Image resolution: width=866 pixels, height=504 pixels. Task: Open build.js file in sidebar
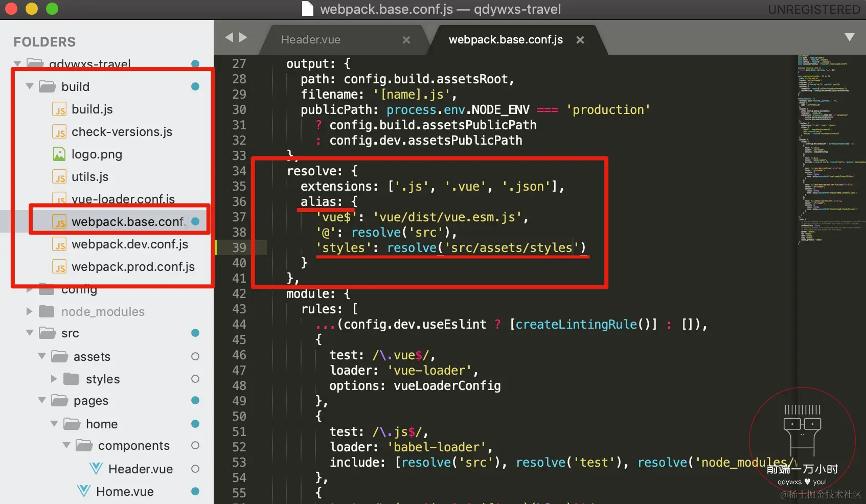[92, 109]
